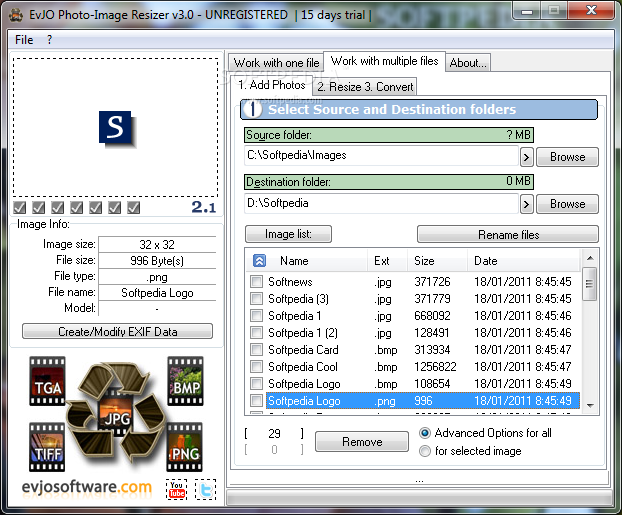Toggle checkbox for Softpedia 1 .jpg 668092 row
622x515 pixels.
tap(257, 315)
